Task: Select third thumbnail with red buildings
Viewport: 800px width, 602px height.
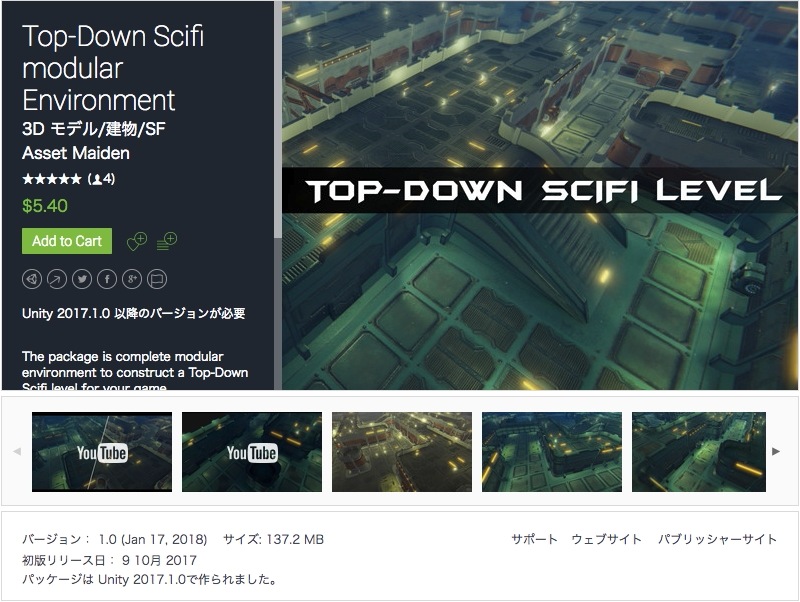Action: click(x=402, y=452)
